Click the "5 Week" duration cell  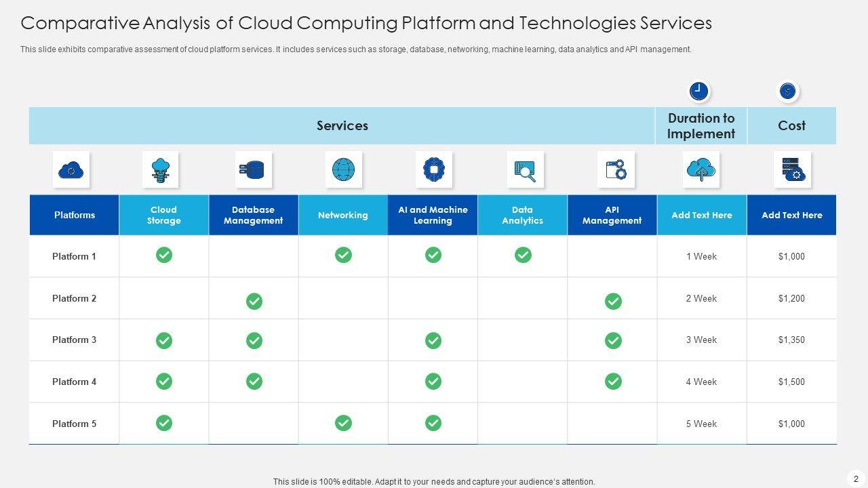[x=701, y=424]
